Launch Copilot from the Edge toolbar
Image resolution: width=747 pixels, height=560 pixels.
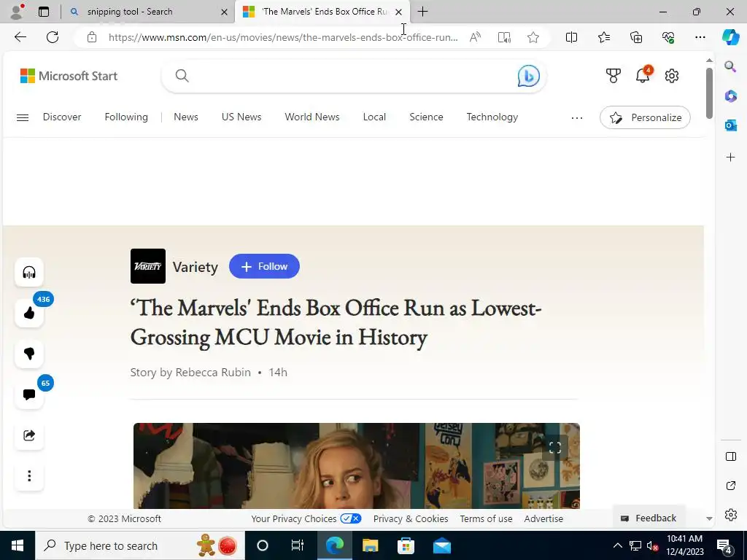pyautogui.click(x=731, y=37)
